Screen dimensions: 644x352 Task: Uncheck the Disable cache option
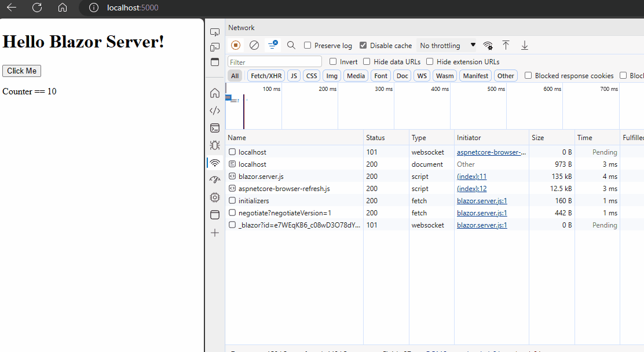363,45
